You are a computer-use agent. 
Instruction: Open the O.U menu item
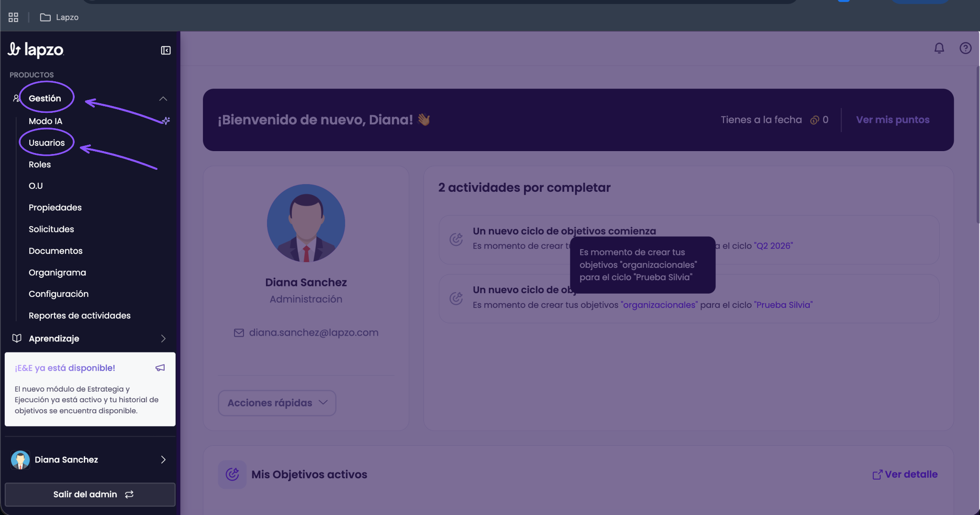click(x=36, y=186)
